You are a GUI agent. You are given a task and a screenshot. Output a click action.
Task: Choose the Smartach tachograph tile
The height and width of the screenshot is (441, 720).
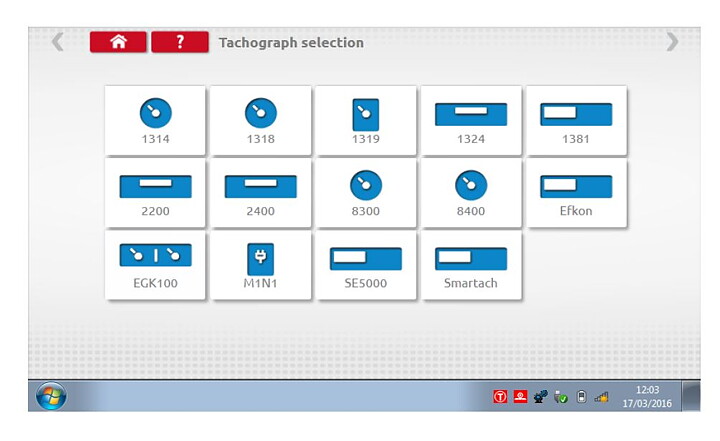click(471, 265)
